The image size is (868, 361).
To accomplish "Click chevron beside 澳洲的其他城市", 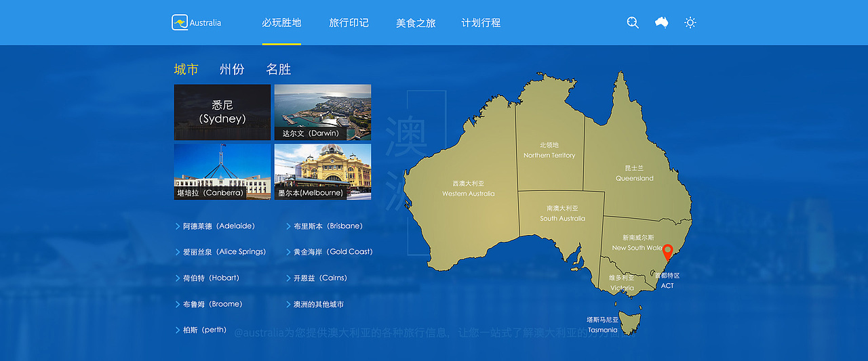I will pyautogui.click(x=288, y=305).
